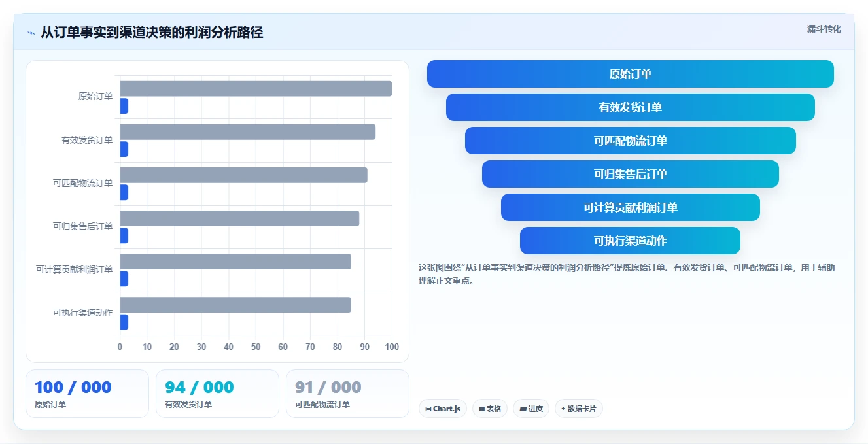Screen dimensions: 868x444
Task: Click the 可计算贡献利润订单 label on the chart axis
Action: (74, 269)
